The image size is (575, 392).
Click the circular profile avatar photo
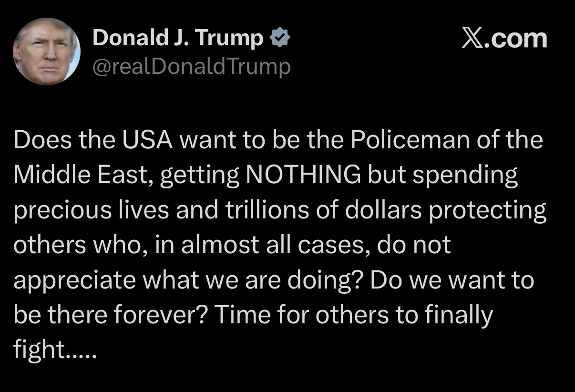(46, 52)
